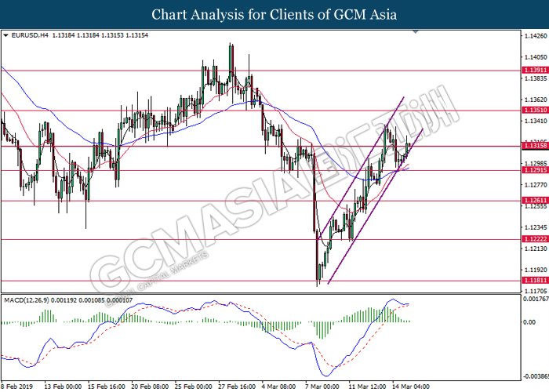
Task: Click the EURUSD,H4 symbol dropdown arrow
Action: pos(5,35)
